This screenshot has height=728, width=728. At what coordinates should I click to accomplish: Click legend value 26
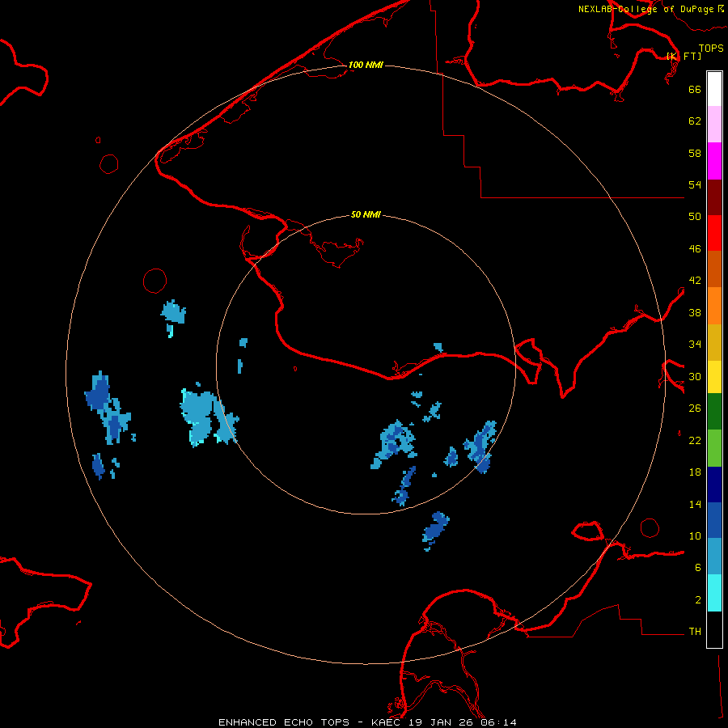pos(695,408)
